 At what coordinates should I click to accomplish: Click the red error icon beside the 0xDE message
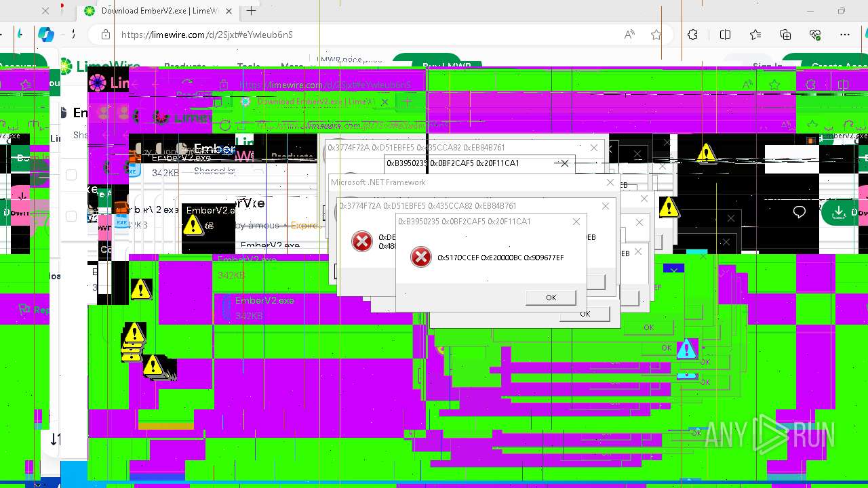[362, 241]
